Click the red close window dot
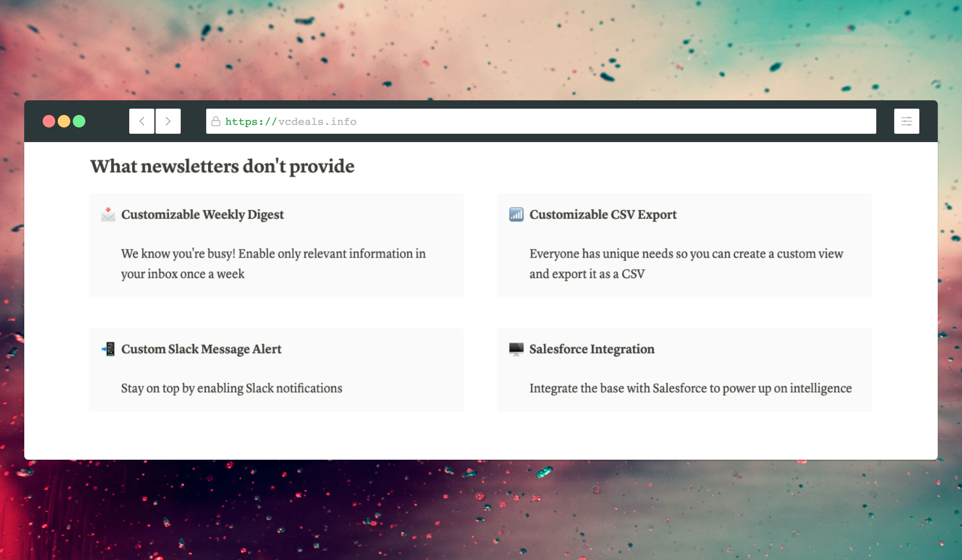The image size is (962, 560). pyautogui.click(x=49, y=121)
